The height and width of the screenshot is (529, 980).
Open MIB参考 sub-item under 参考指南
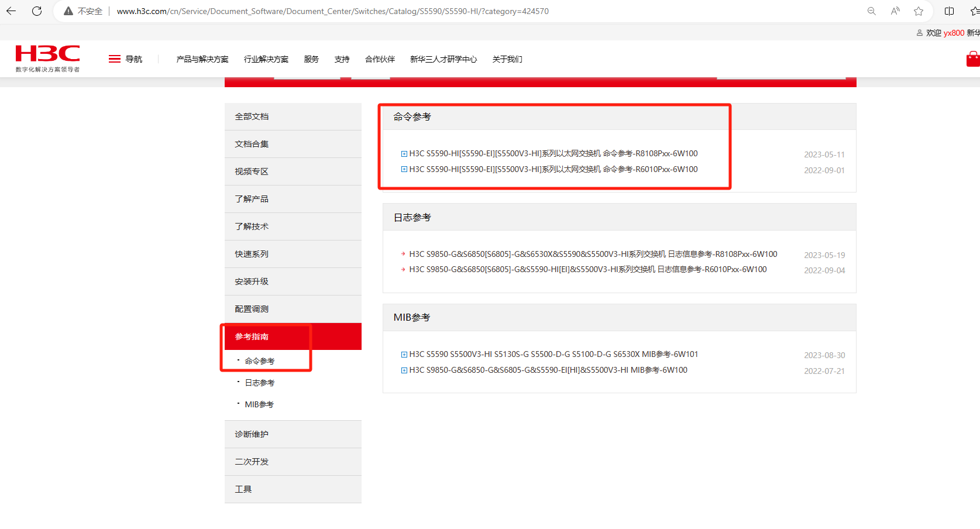pos(259,404)
